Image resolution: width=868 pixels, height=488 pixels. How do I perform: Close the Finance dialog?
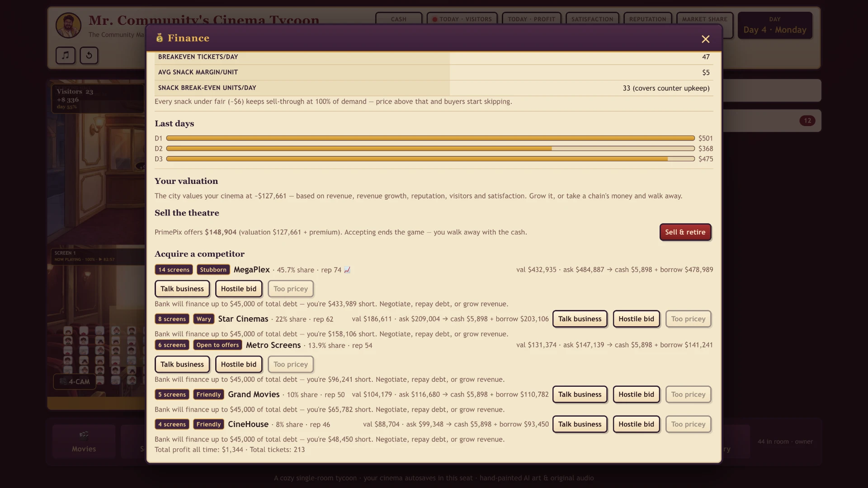[705, 39]
